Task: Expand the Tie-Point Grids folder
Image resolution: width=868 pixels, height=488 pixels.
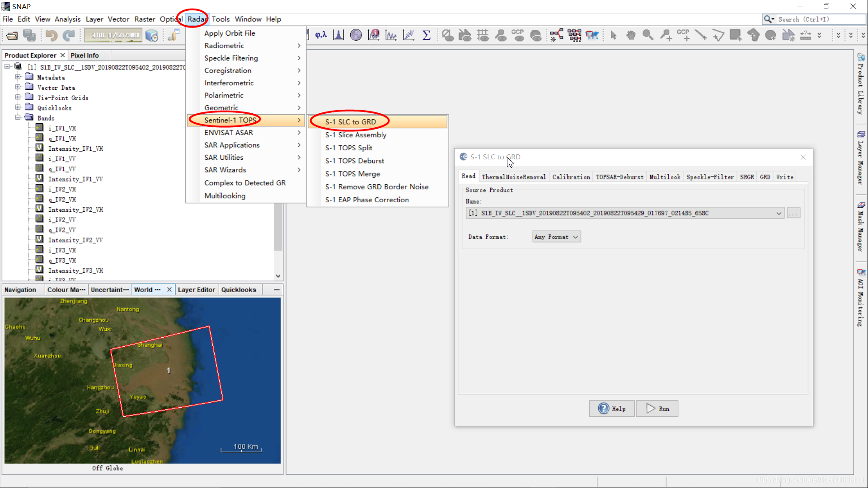Action: pos(18,97)
